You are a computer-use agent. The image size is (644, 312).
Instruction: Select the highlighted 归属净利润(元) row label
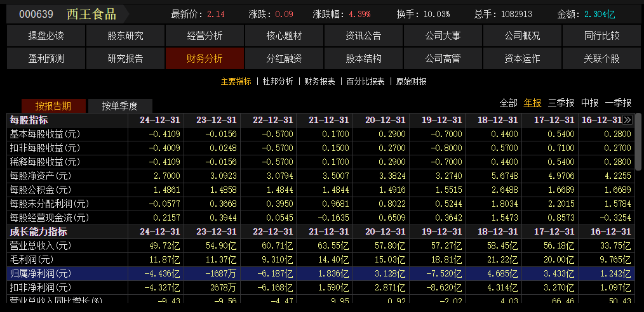pyautogui.click(x=40, y=273)
